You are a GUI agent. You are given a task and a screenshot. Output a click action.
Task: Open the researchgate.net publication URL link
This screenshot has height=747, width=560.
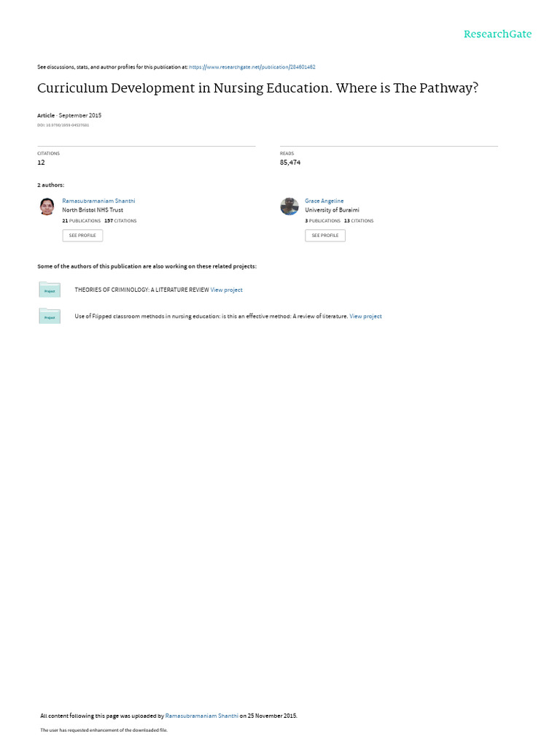click(x=252, y=67)
